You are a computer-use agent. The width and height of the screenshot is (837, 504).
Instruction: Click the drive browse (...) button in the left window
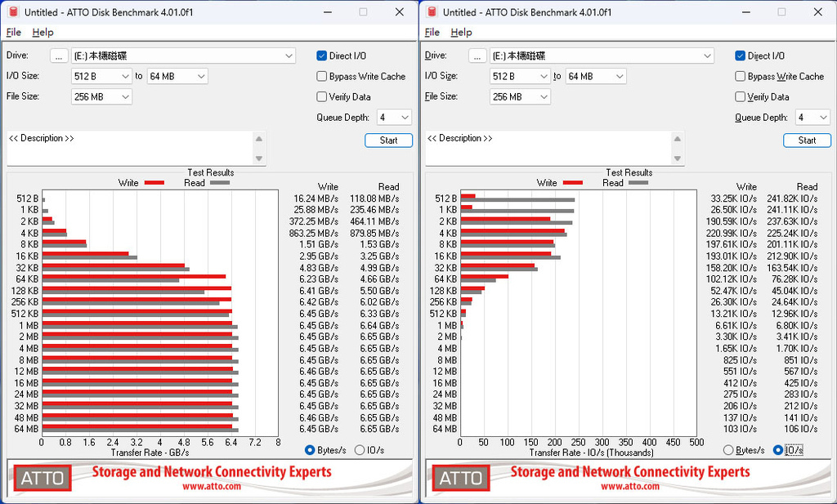(59, 56)
